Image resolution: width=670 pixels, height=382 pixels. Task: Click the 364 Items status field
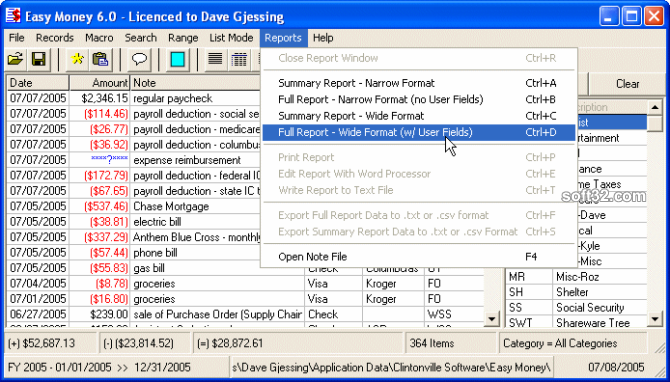coord(451,343)
